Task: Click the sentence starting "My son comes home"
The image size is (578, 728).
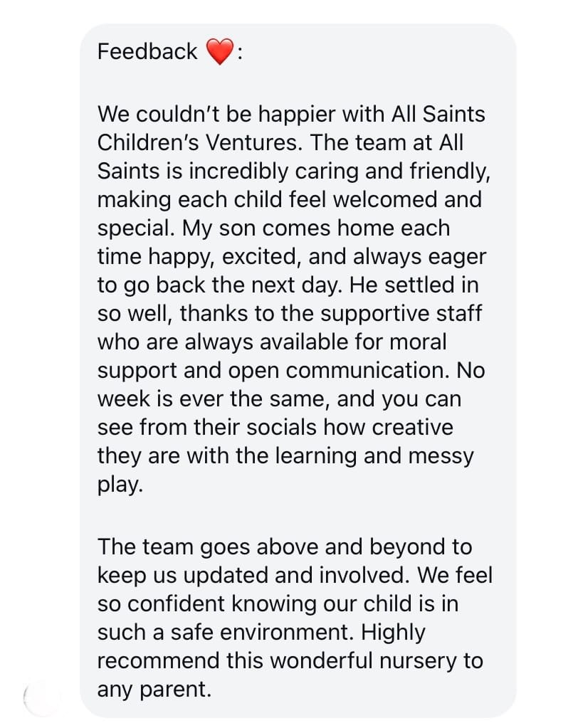Action: pos(292,256)
